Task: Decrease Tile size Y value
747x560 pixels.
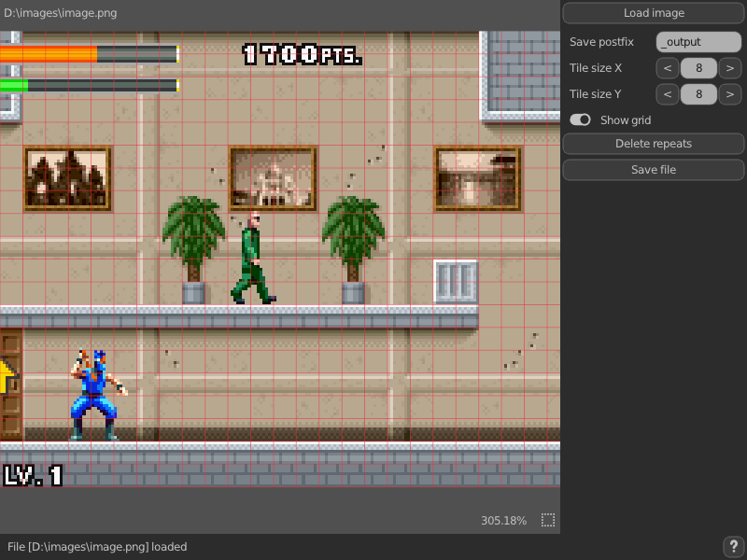Action: pos(668,94)
